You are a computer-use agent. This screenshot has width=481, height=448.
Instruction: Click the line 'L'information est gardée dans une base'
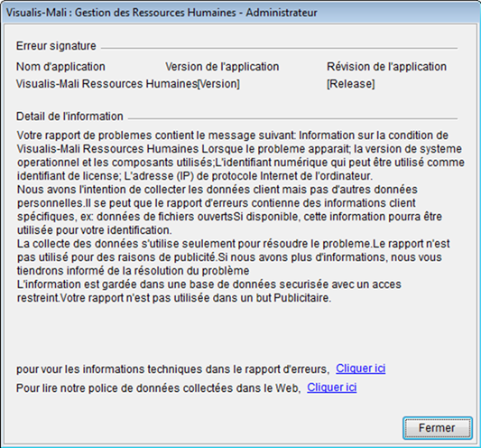[x=208, y=284]
